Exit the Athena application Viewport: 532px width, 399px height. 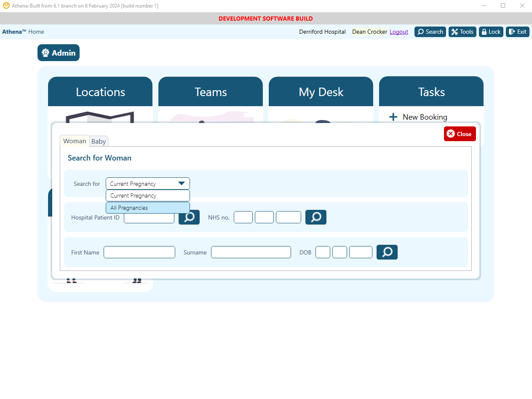518,32
